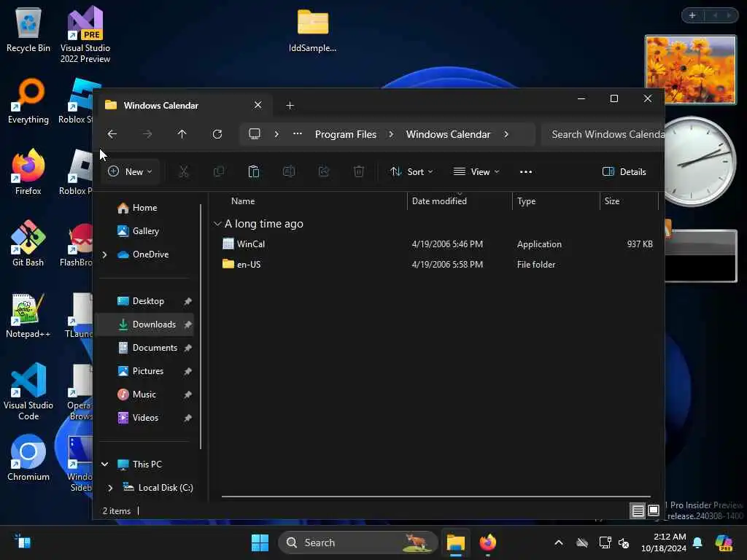The image size is (747, 560).
Task: Open the Windows Start menu
Action: point(260,542)
